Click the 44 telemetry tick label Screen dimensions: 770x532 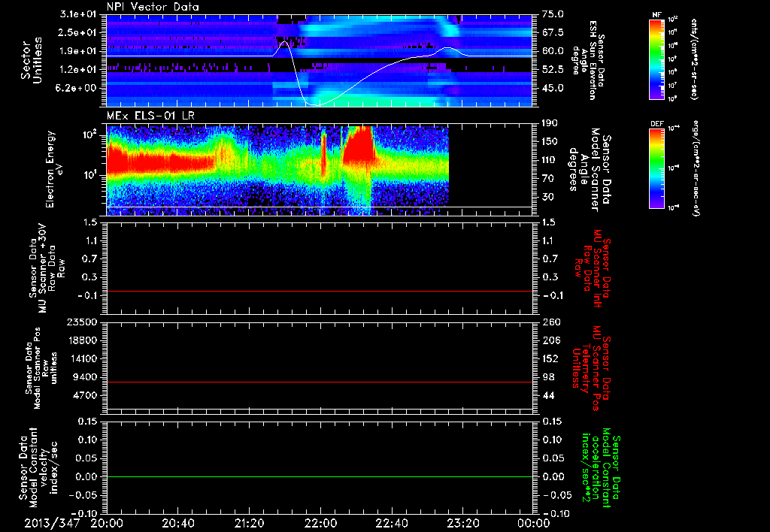pos(547,395)
